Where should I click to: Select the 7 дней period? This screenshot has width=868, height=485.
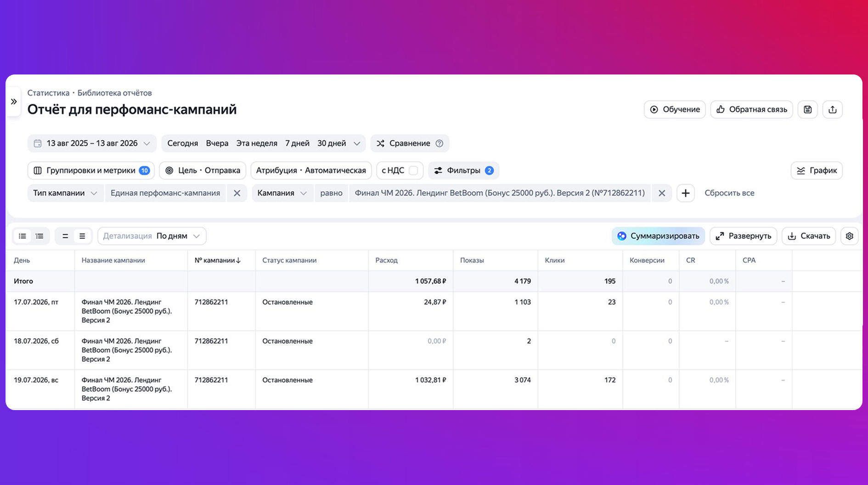(x=297, y=143)
